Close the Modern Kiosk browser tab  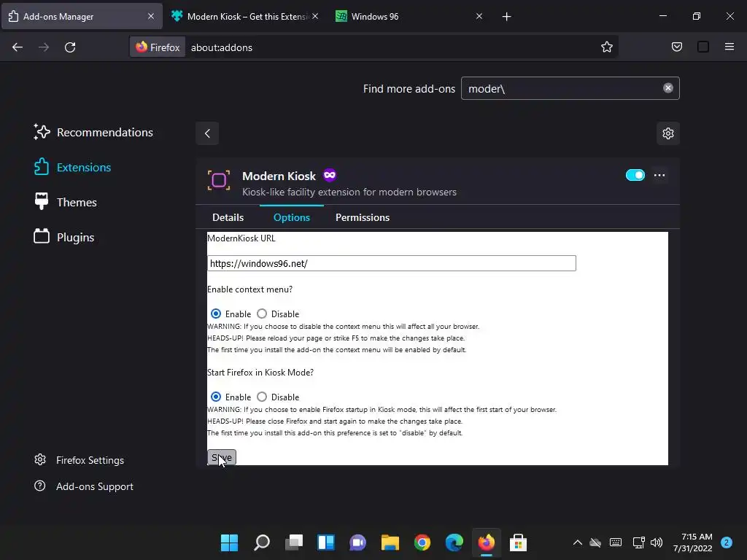(x=315, y=16)
